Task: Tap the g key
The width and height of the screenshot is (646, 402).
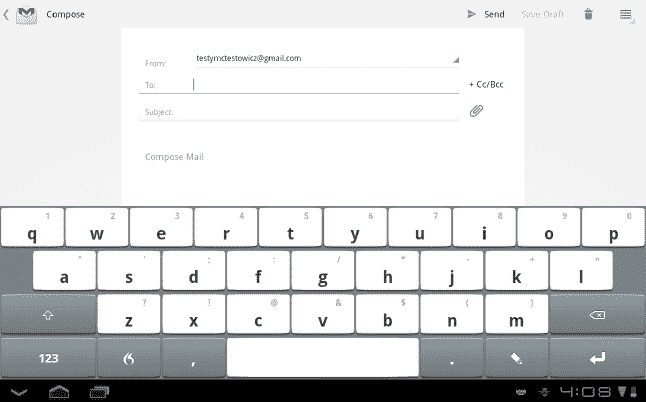Action: click(x=323, y=271)
